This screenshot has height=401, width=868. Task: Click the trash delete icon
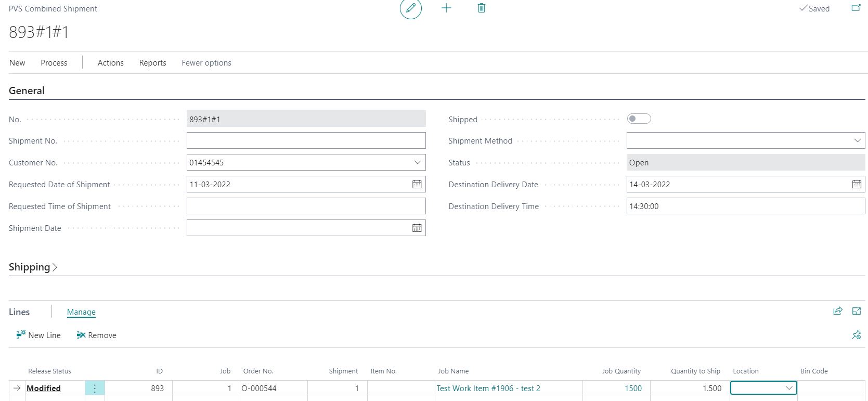[482, 8]
